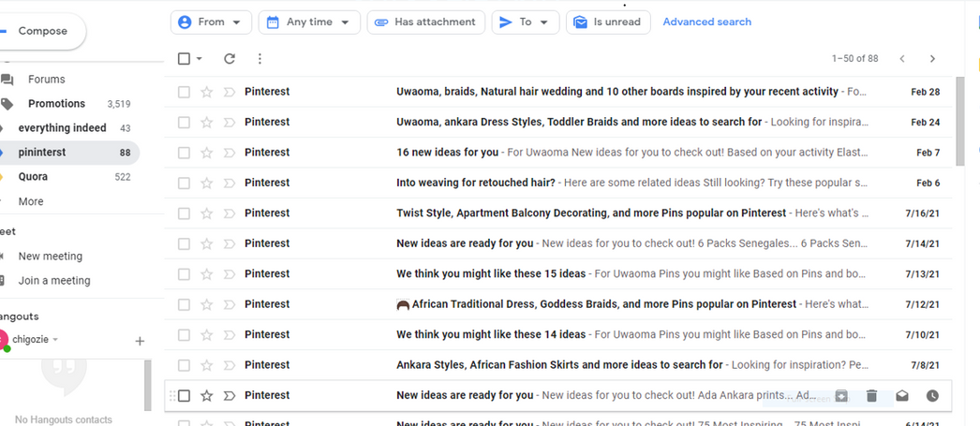Viewport: 980px width, 426px height.
Task: Star the 7/16/21 Twist Style email
Action: pyautogui.click(x=206, y=213)
